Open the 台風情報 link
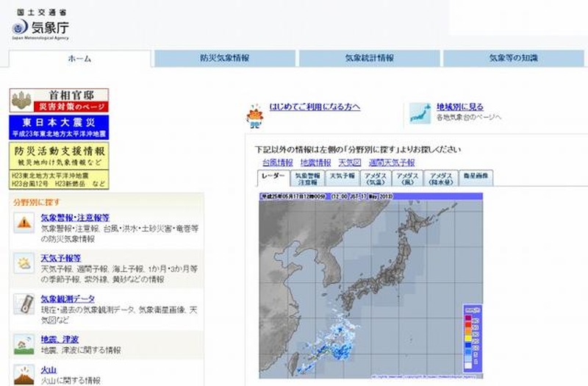The image size is (588, 386). [x=277, y=162]
